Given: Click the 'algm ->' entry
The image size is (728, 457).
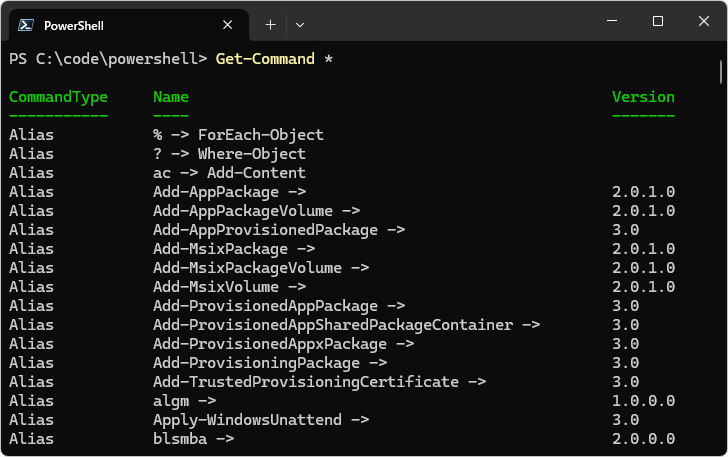Looking at the screenshot, I should (x=184, y=401).
